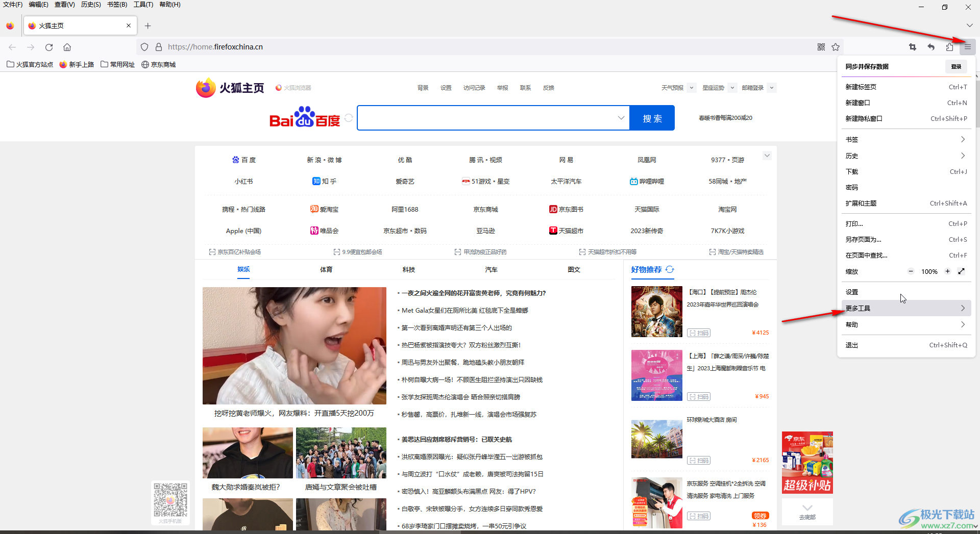This screenshot has width=980, height=534.
Task: Expand the 历史 submenu
Action: pyautogui.click(x=906, y=156)
